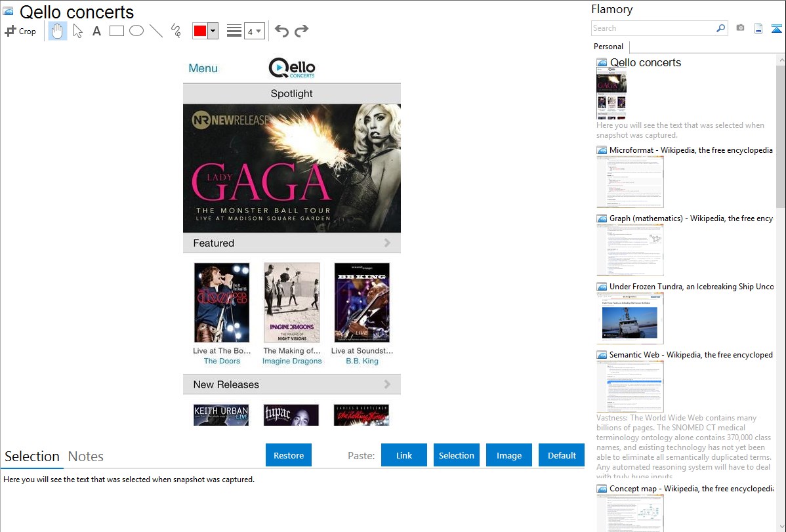
Task: Expand the Featured section arrow
Action: [x=387, y=243]
